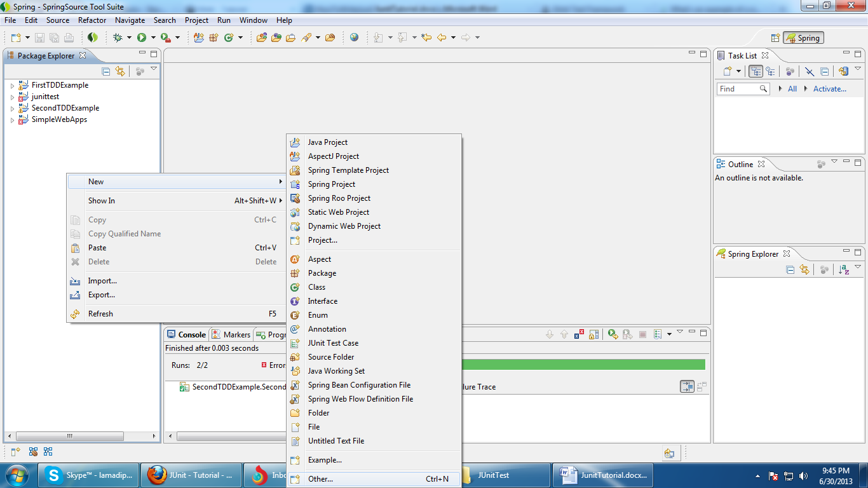Click Rerun Test icon in JUnit toolbar
The height and width of the screenshot is (488, 868).
(x=613, y=334)
